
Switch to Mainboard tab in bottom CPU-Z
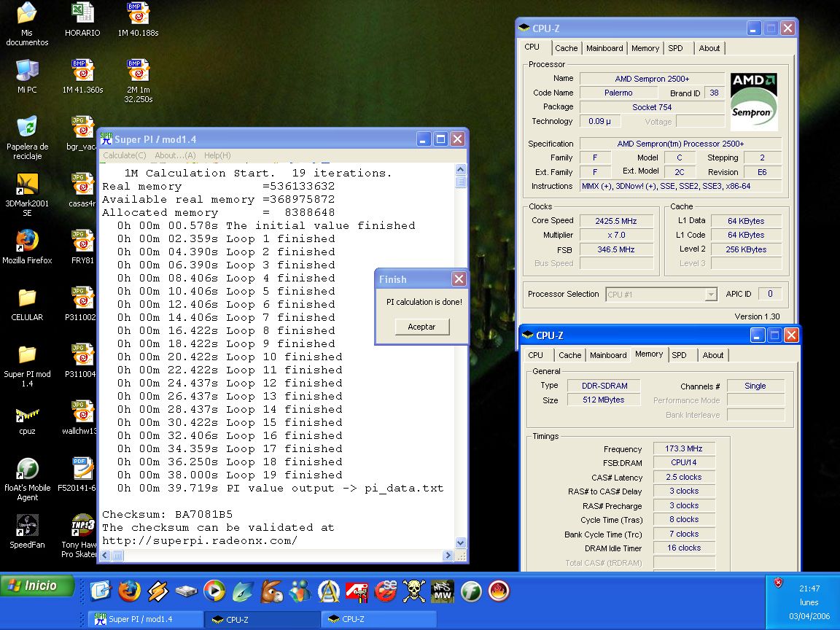(x=608, y=355)
